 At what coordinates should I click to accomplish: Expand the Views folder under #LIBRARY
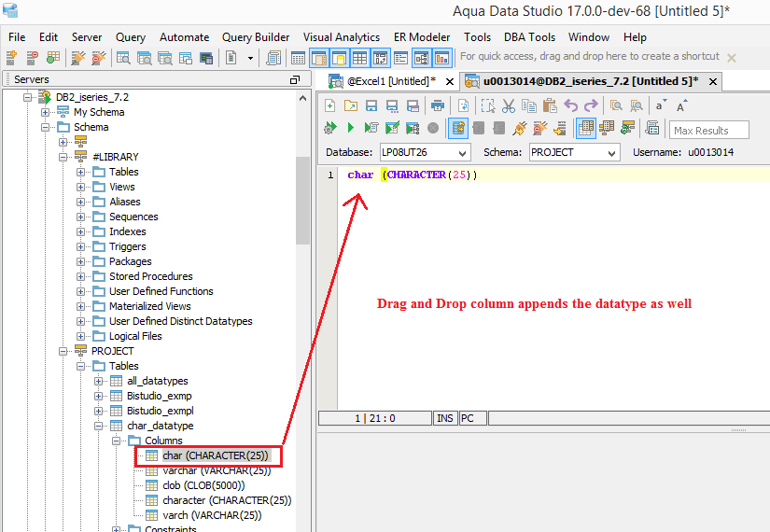pos(80,188)
